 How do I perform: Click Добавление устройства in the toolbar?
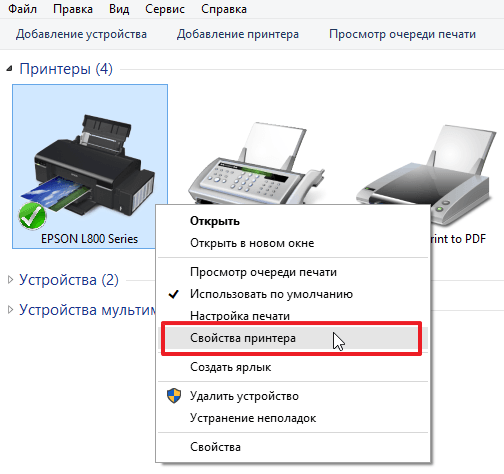click(x=81, y=34)
